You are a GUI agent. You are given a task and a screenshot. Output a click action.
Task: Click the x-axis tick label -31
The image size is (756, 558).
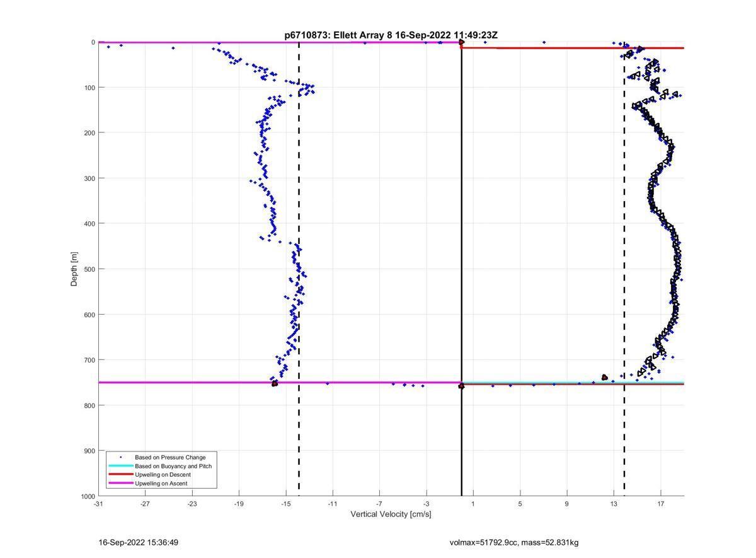click(98, 504)
